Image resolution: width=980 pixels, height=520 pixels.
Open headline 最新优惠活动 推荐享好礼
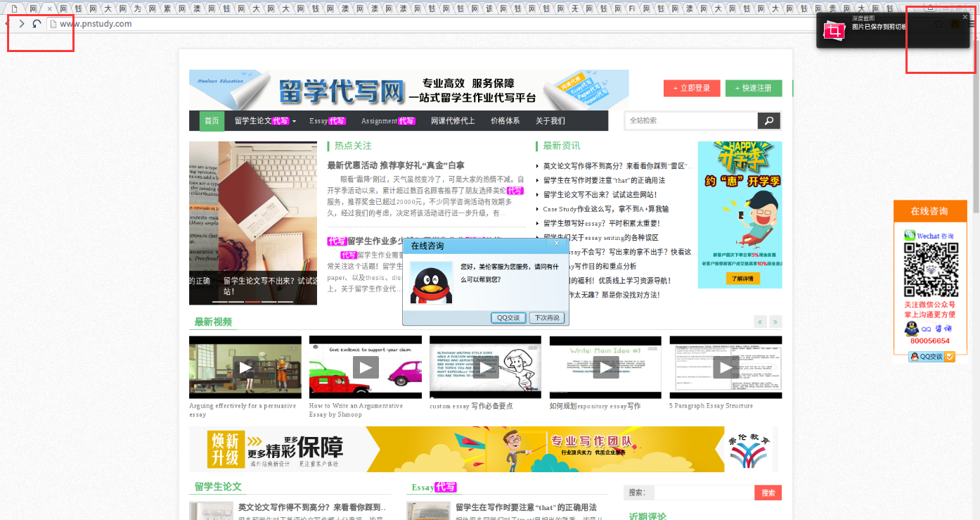tap(396, 165)
